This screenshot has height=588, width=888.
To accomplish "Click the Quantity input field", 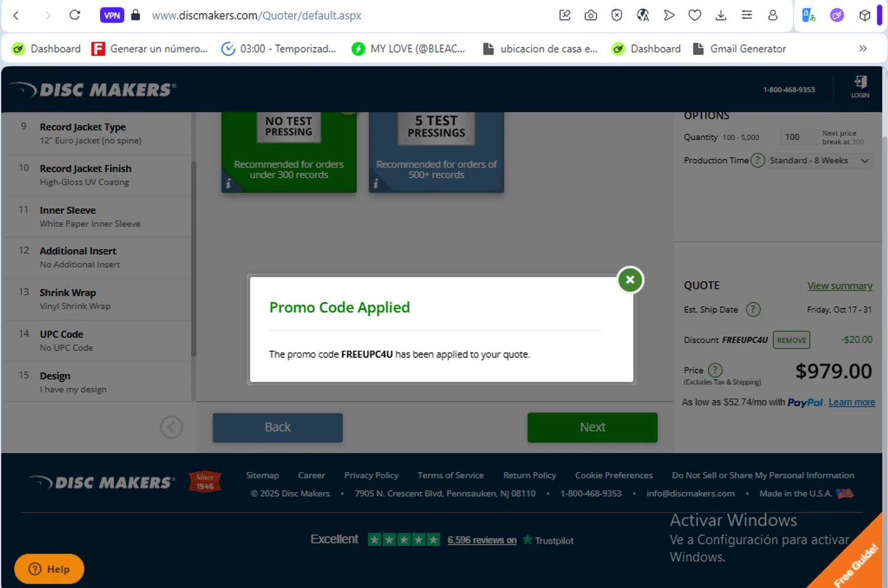I will click(x=799, y=137).
